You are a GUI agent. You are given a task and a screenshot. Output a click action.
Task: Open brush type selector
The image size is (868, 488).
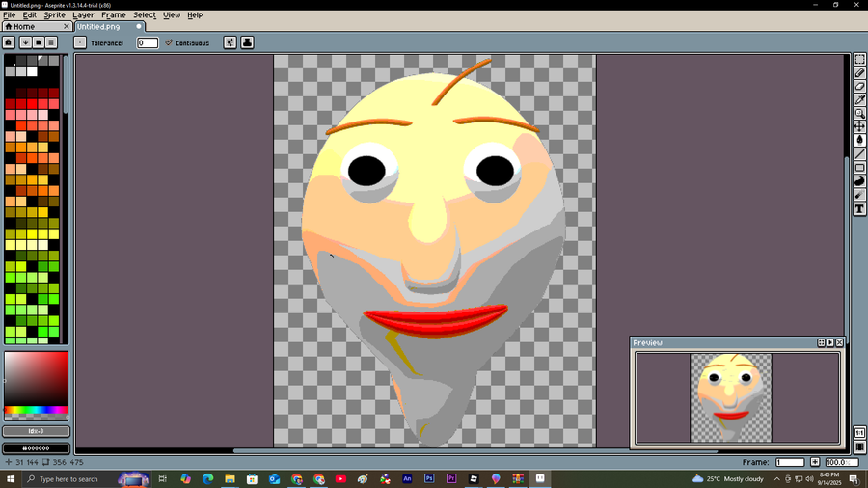tap(80, 42)
